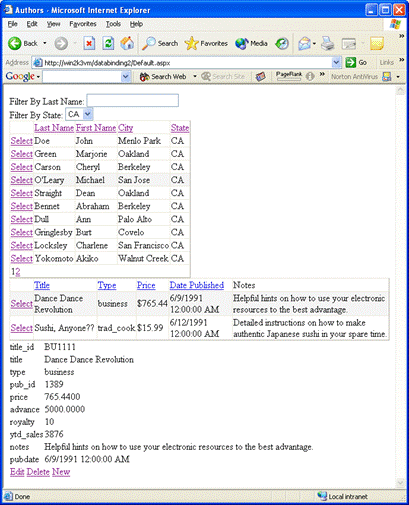Print the page with printer icon
This screenshot has height=505, width=409.
coord(328,43)
